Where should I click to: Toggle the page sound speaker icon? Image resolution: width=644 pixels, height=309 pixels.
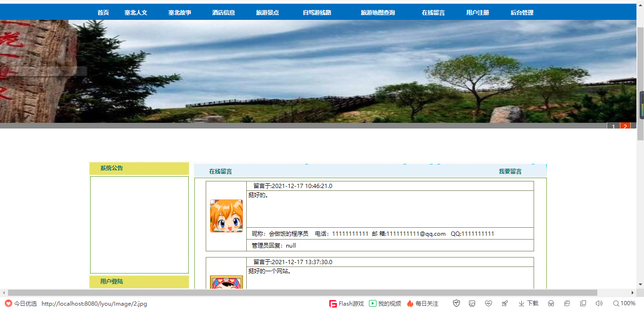[x=599, y=303]
